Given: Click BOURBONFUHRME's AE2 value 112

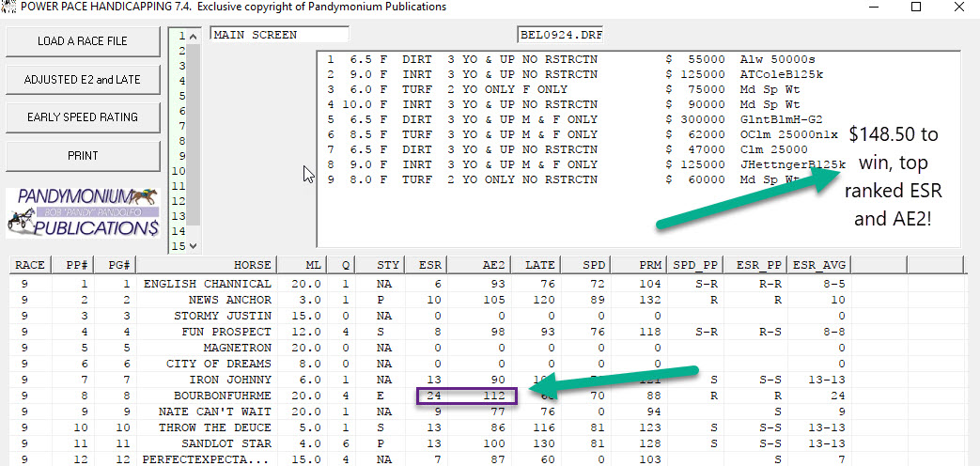Looking at the screenshot, I should 493,396.
